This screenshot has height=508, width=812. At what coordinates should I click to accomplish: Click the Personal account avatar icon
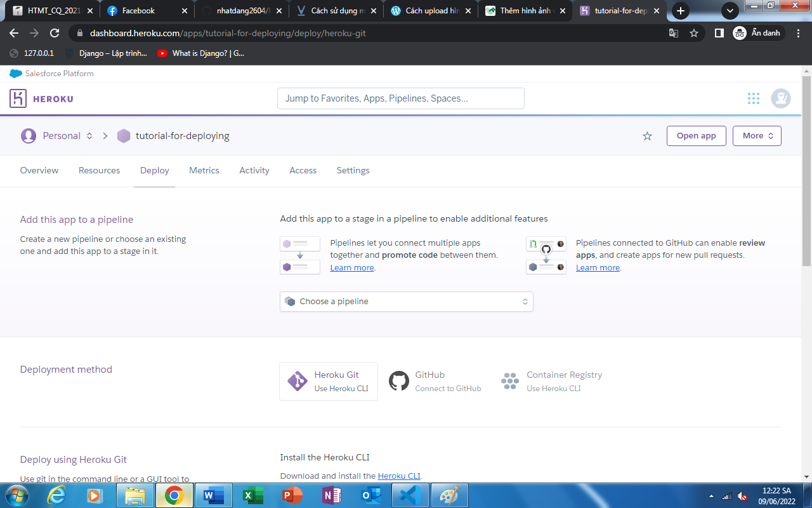[29, 136]
